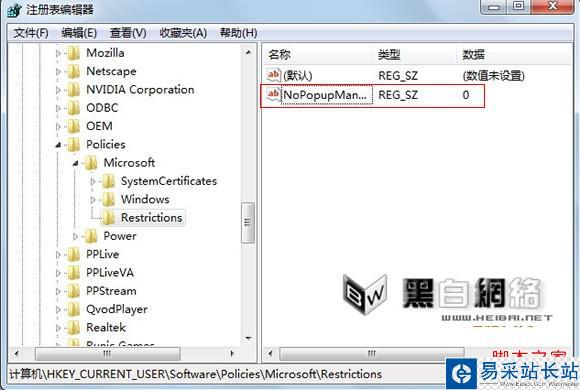Image resolution: width=580 pixels, height=390 pixels.
Task: Select the PPLiveVA key label
Action: point(110,273)
